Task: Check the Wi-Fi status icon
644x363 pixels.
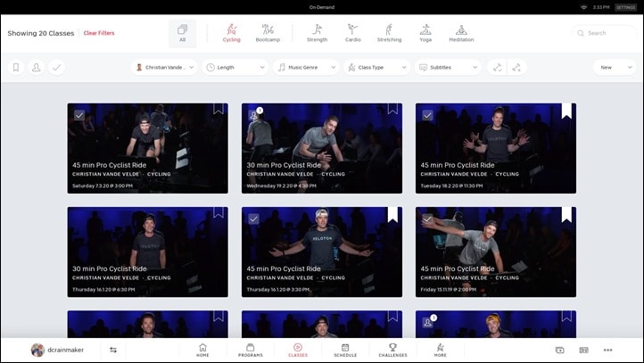Action: pos(583,7)
